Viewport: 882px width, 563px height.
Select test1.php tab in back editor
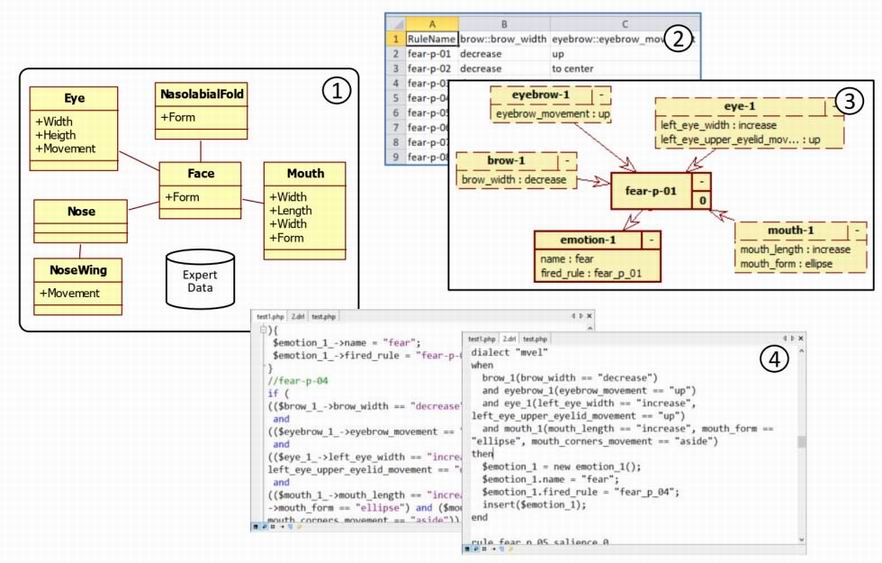click(271, 317)
